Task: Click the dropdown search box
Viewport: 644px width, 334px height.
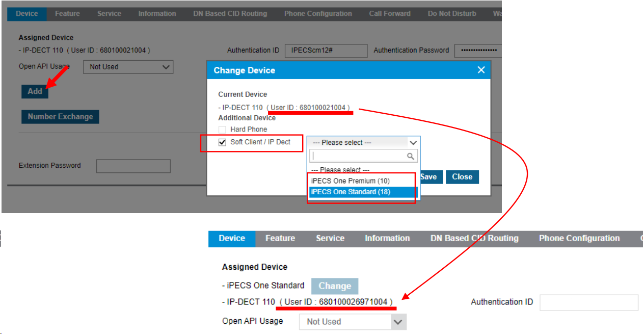Action: click(363, 156)
